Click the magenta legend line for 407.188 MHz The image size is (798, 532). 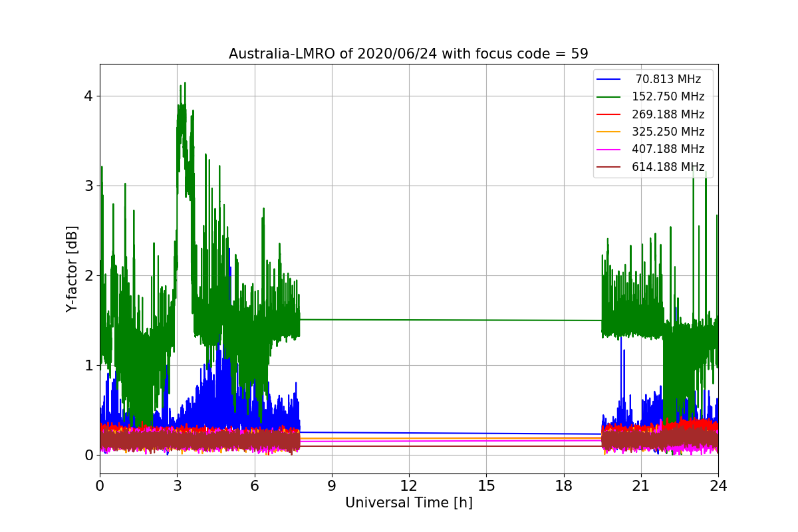coord(609,149)
